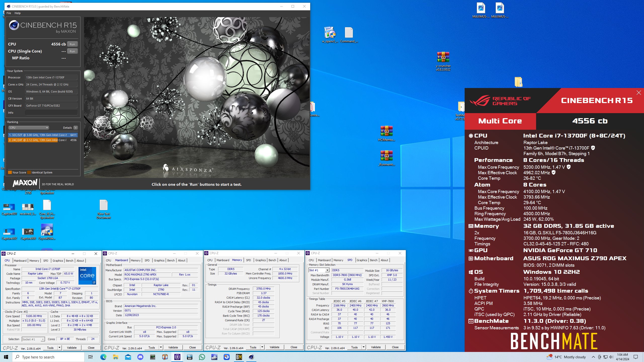Screen dimensions: 644x362
Task: Open the Capture001 image on desktop
Action: (9, 209)
